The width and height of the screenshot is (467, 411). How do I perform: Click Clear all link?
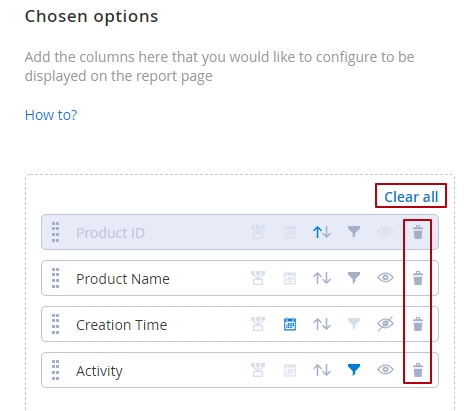pos(411,197)
